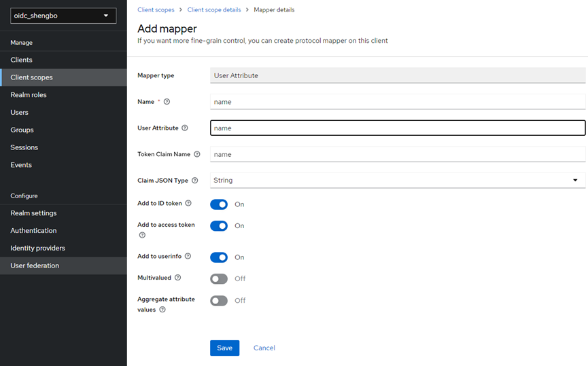Image resolution: width=588 pixels, height=366 pixels.
Task: Click help icon for Add to ID token
Action: coord(188,203)
